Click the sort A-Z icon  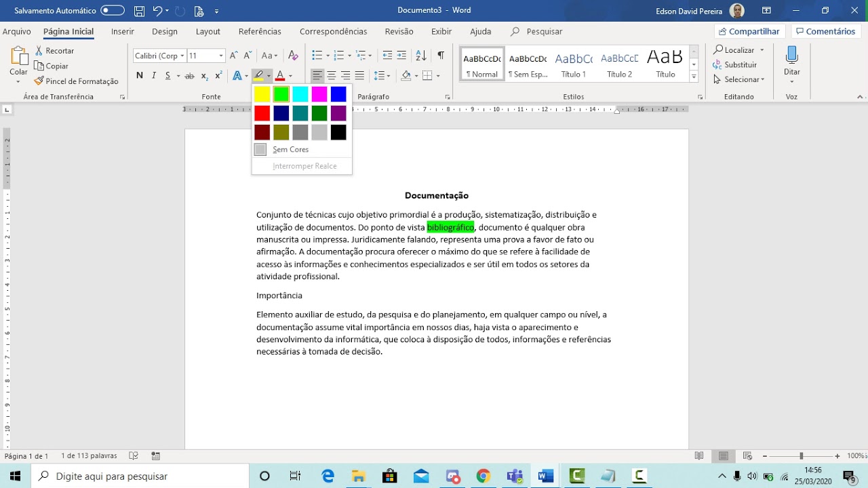click(421, 56)
